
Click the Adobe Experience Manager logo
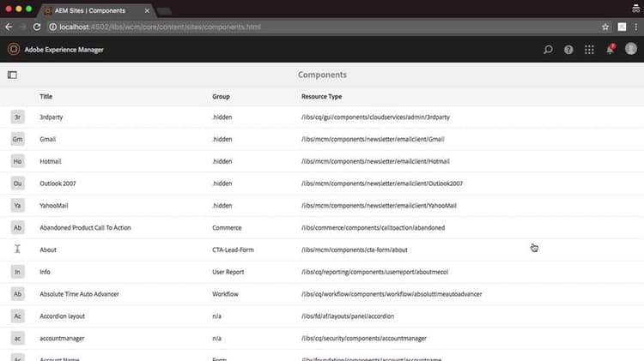pyautogui.click(x=14, y=49)
